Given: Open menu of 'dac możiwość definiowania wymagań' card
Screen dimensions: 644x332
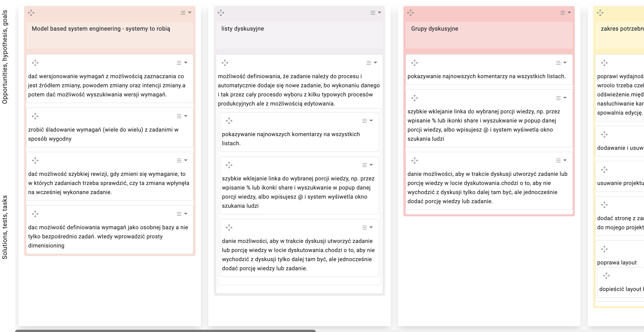Looking at the screenshot, I should 182,214.
